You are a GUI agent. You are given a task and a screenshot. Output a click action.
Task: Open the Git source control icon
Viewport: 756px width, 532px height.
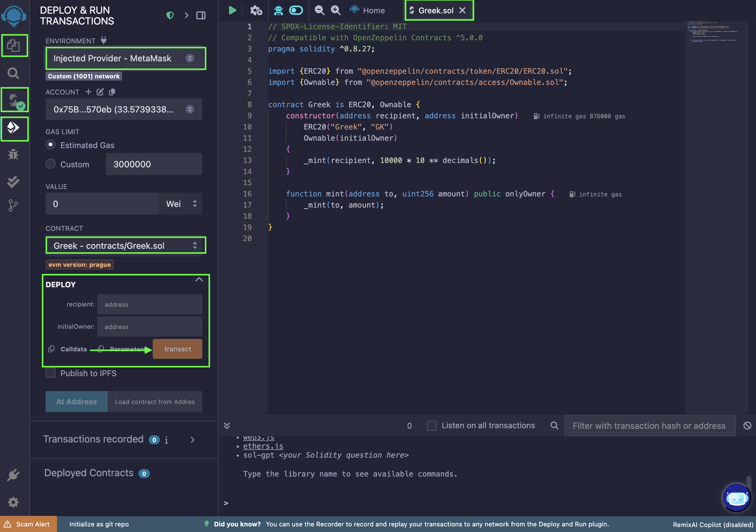pos(13,205)
